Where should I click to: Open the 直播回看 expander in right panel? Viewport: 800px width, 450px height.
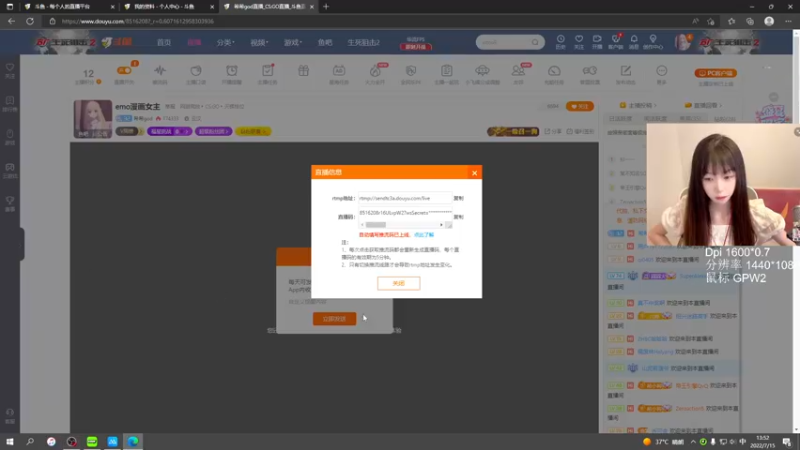pyautogui.click(x=703, y=105)
